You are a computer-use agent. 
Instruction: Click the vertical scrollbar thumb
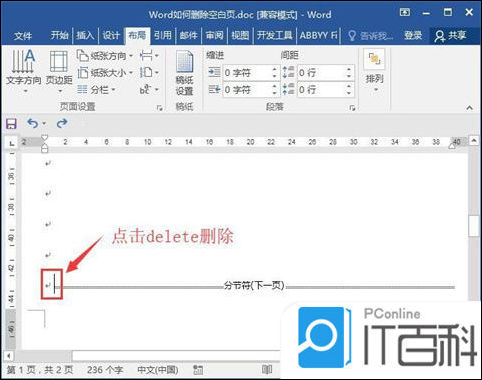[474, 226]
